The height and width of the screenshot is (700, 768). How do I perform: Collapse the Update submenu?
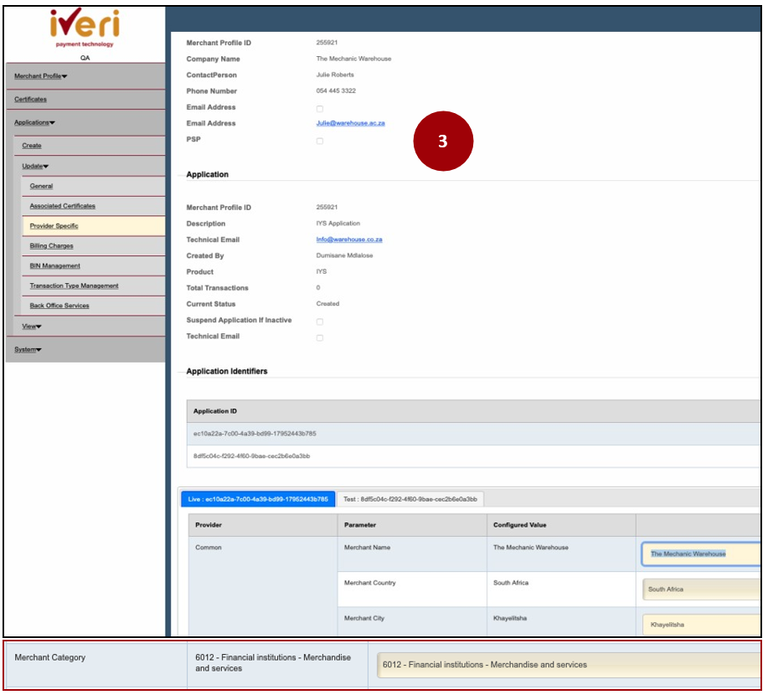pos(35,166)
